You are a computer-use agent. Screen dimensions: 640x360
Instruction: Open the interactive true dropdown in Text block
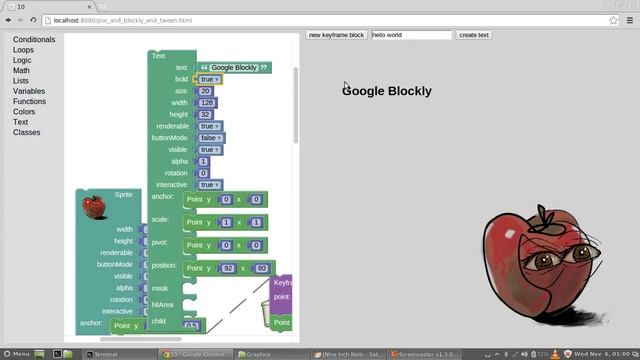pos(210,185)
